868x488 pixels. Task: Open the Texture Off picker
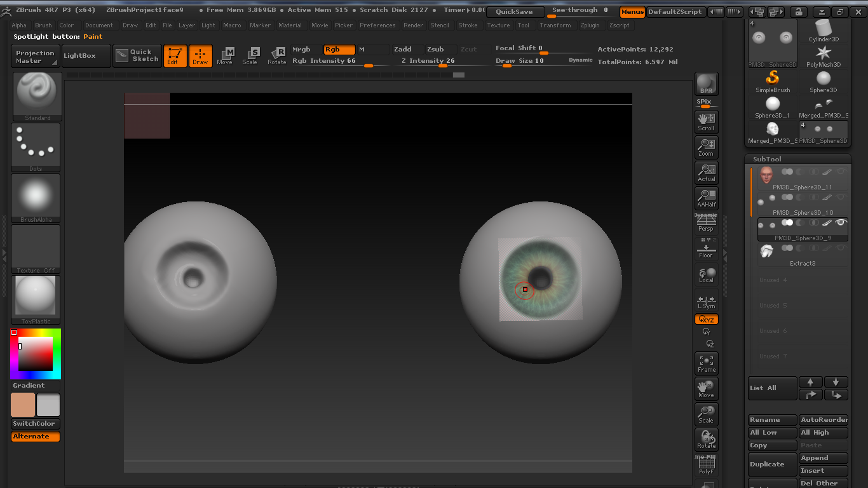(x=37, y=249)
